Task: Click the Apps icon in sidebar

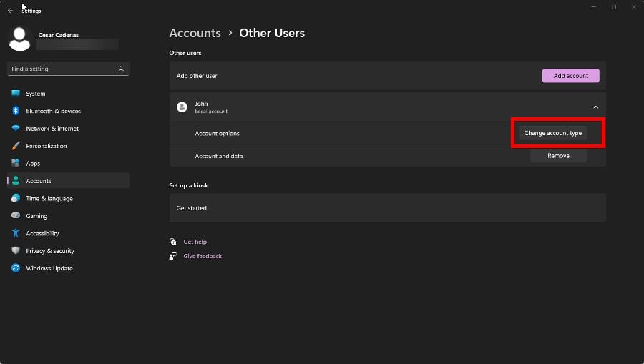Action: 15,164
